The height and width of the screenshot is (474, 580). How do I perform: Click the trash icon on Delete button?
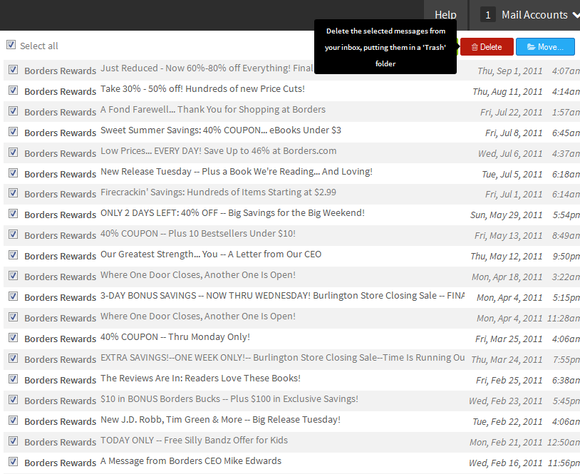[x=475, y=47]
